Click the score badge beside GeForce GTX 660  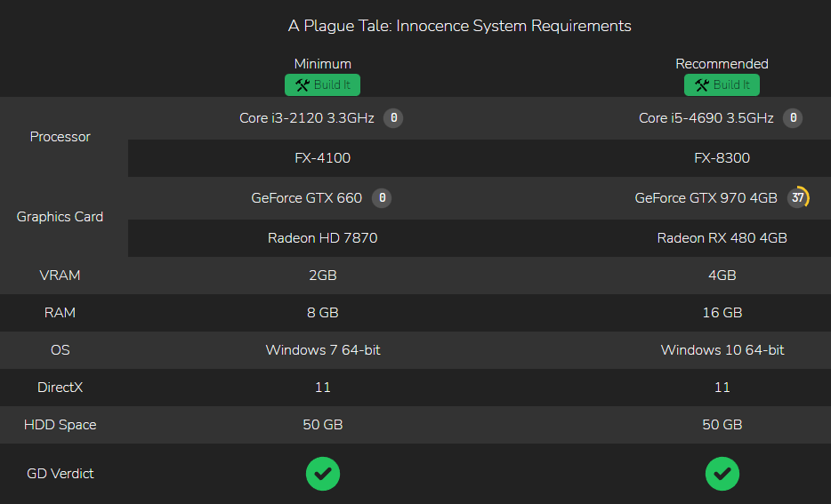(x=382, y=198)
